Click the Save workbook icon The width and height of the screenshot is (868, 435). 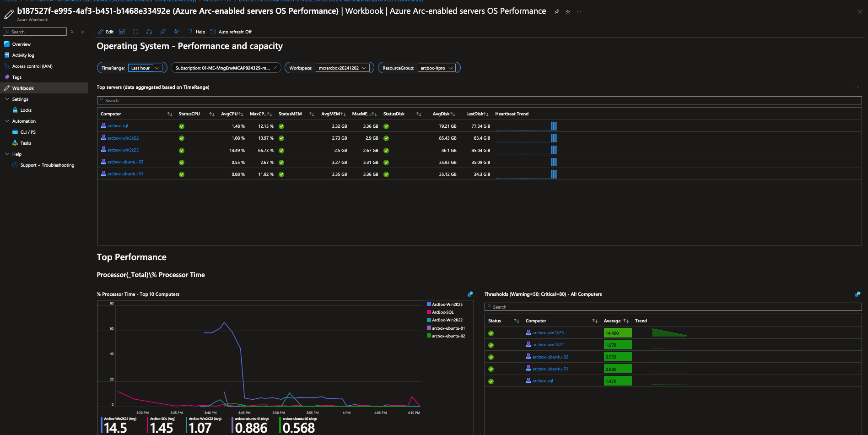tap(122, 32)
